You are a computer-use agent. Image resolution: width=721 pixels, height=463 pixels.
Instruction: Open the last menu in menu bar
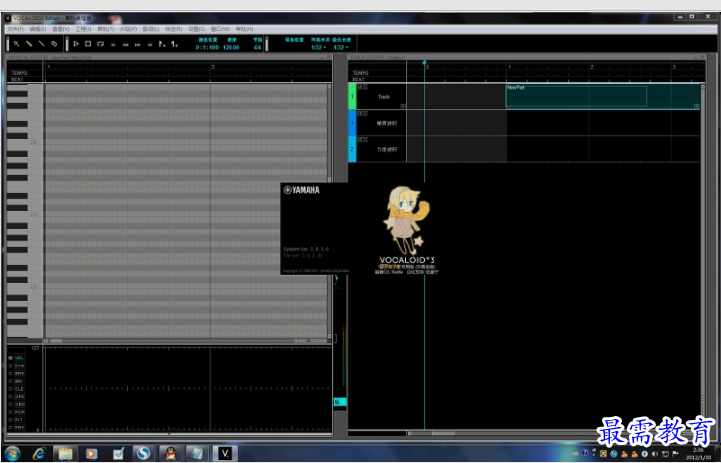[243, 29]
